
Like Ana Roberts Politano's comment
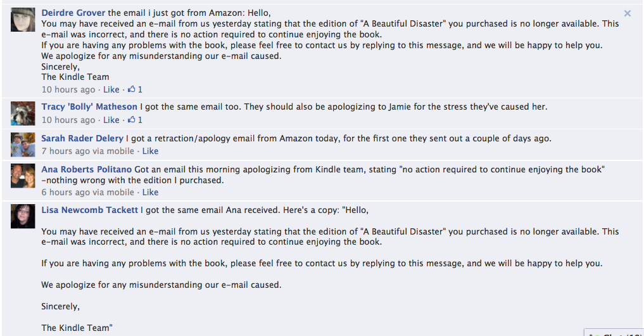coord(150,192)
